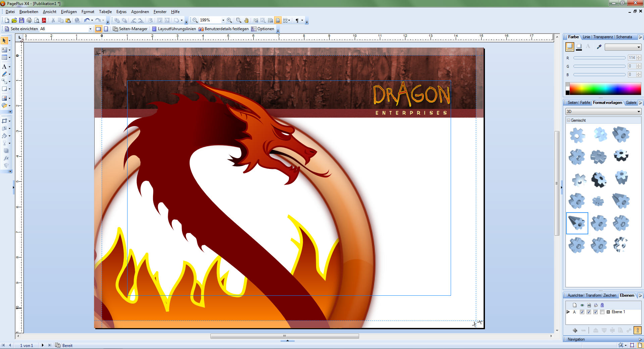
Task: Click the horizontal scrollbar thumb
Action: tap(285, 336)
